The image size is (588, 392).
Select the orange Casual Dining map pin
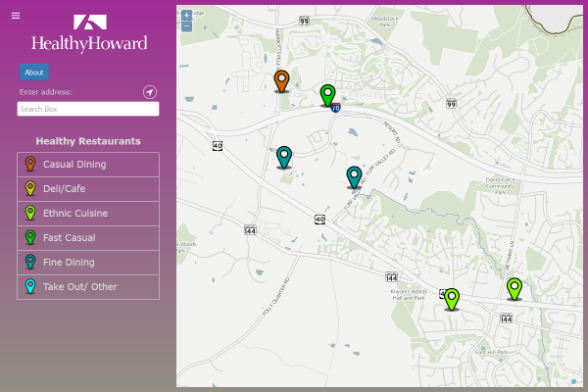(281, 81)
